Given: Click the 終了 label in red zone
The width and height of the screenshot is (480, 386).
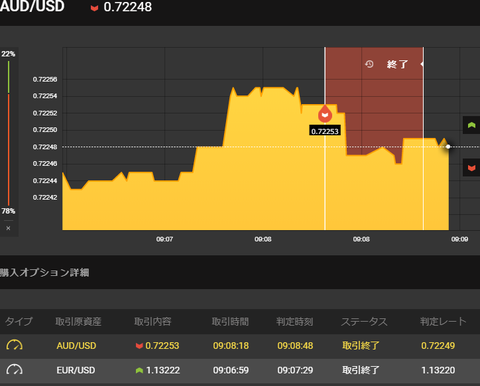Looking at the screenshot, I should 397,64.
